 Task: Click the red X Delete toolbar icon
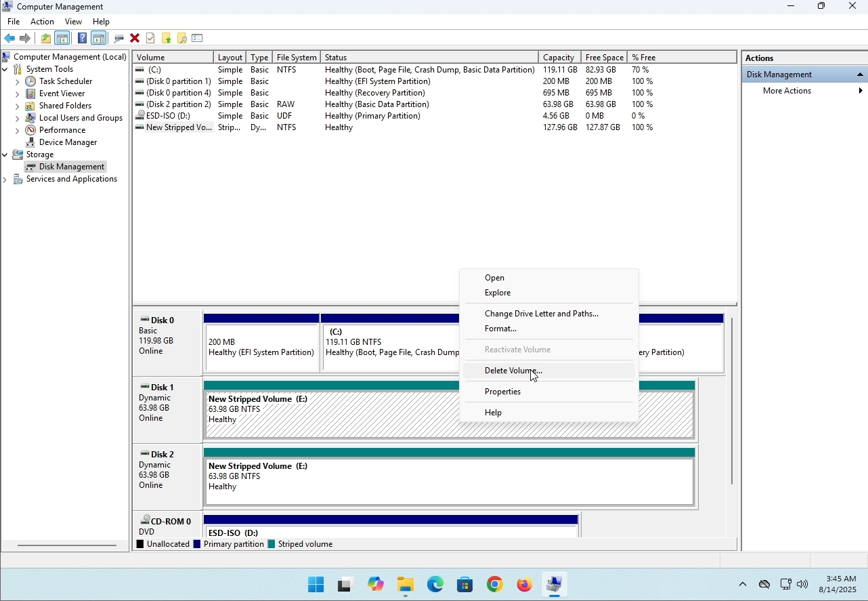point(135,39)
